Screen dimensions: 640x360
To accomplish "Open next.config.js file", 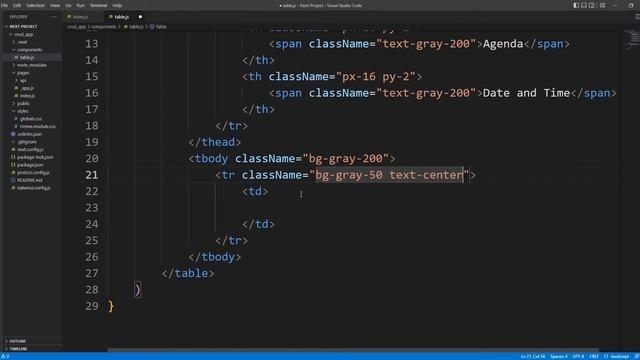I will point(30,149).
